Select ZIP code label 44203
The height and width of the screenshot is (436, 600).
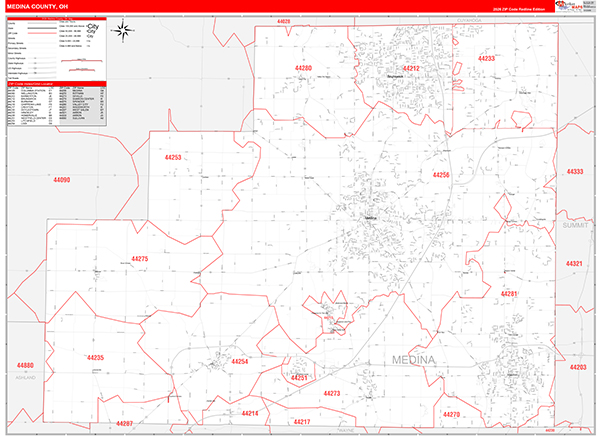[578, 367]
